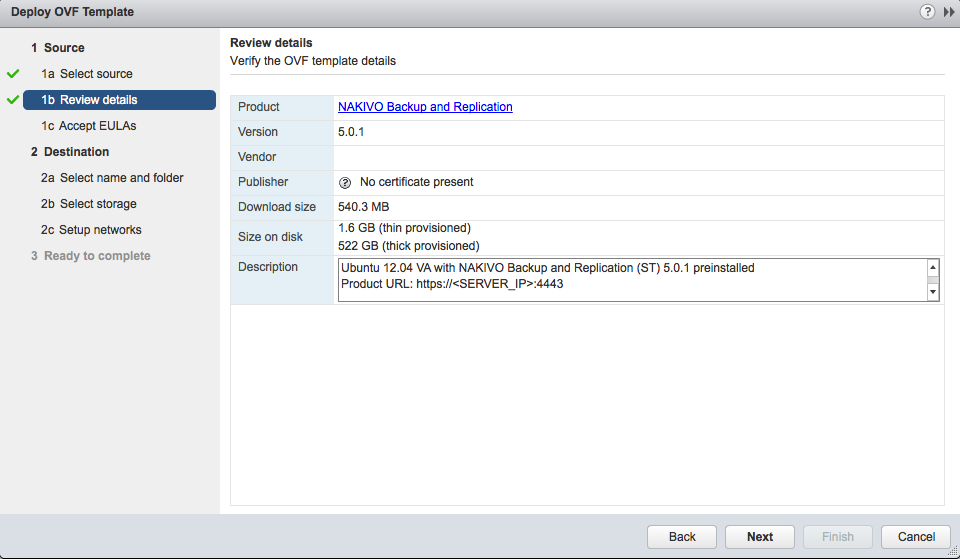
Task: Click the Version row label
Action: (x=258, y=132)
